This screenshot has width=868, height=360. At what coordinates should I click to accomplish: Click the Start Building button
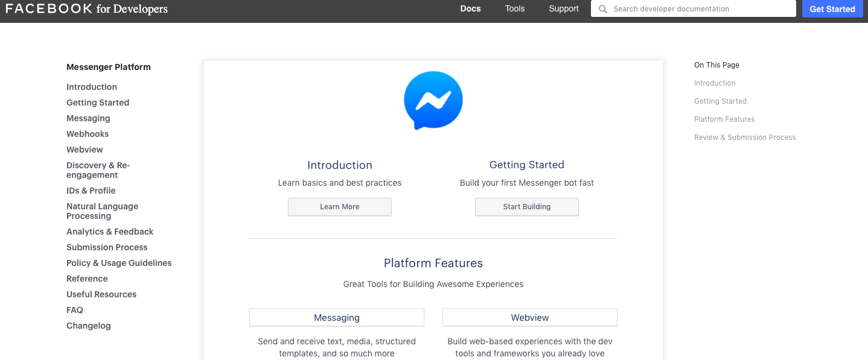527,207
